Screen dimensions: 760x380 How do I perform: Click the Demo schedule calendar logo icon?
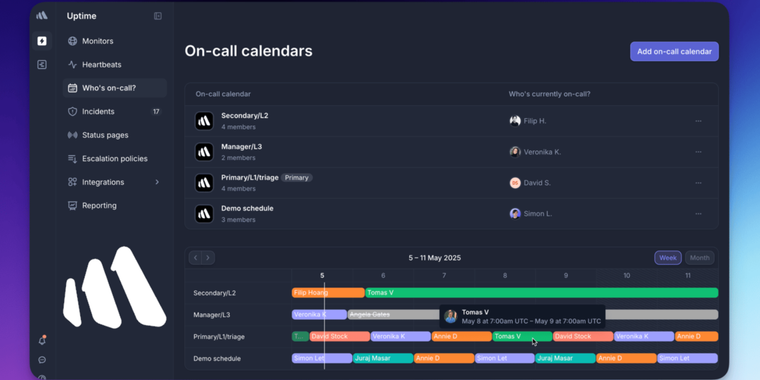point(204,214)
